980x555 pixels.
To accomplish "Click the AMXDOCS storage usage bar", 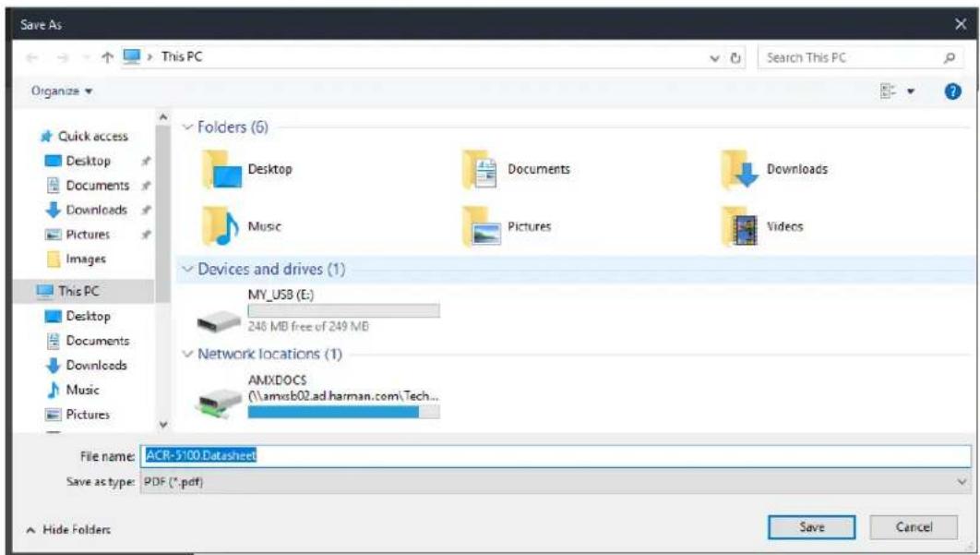I will [x=344, y=412].
